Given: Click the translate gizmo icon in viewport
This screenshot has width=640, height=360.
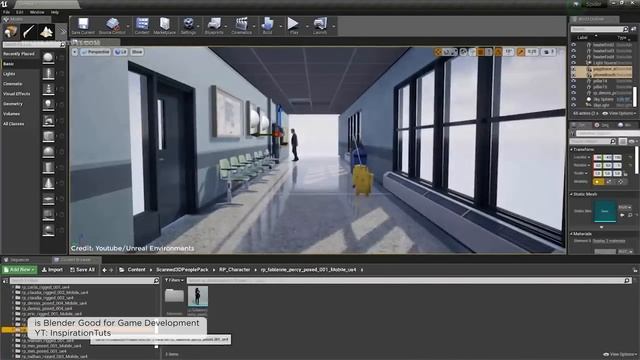Looking at the screenshot, I should pos(438,52).
